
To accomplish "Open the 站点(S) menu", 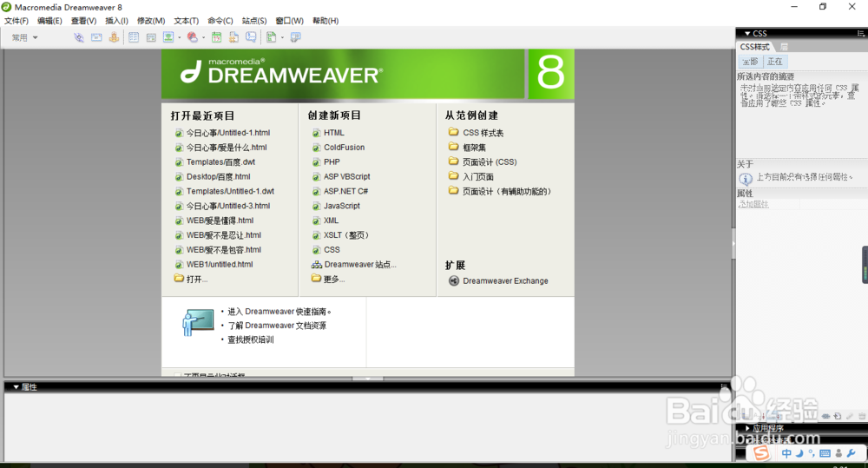I will pyautogui.click(x=254, y=21).
